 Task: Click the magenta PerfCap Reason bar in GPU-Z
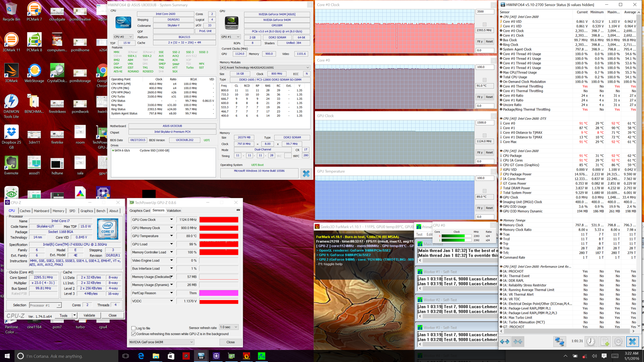click(x=219, y=293)
